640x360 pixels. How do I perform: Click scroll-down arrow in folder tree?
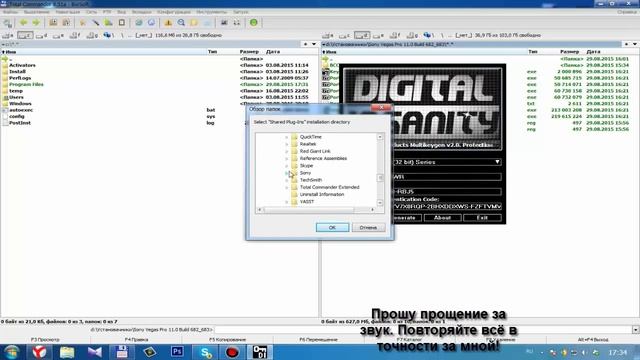pyautogui.click(x=380, y=202)
